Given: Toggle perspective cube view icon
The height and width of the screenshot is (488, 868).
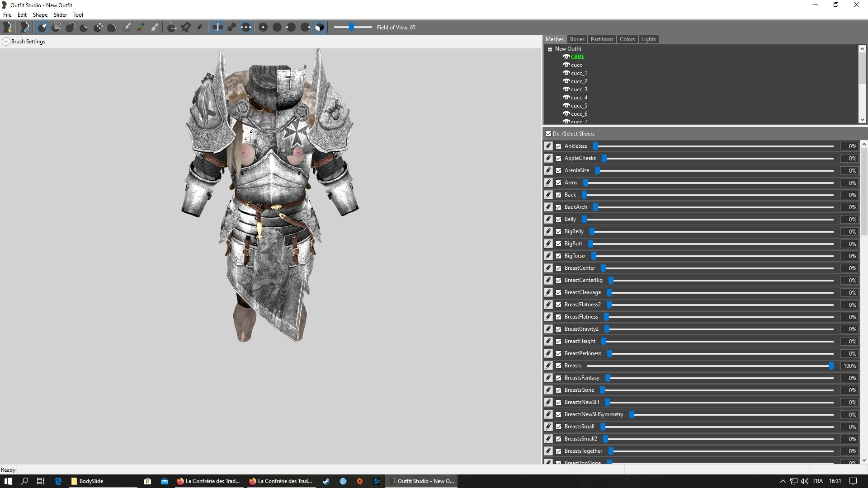Looking at the screenshot, I should coord(319,28).
